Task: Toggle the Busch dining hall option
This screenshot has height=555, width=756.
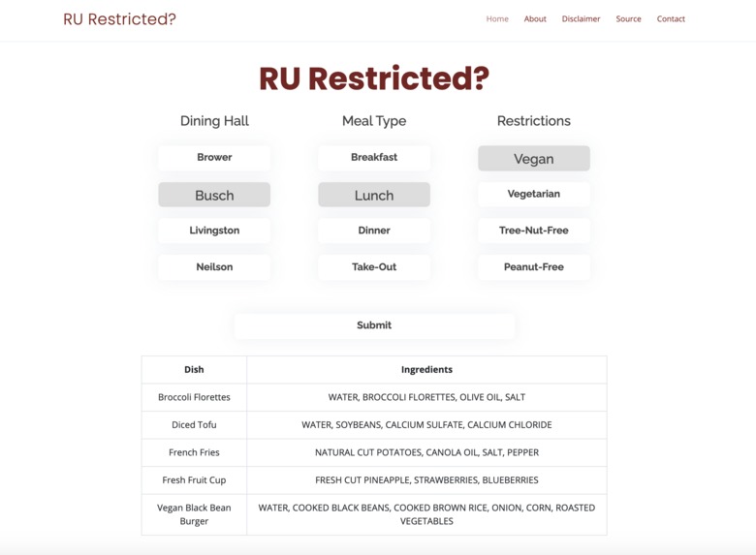Action: click(214, 195)
